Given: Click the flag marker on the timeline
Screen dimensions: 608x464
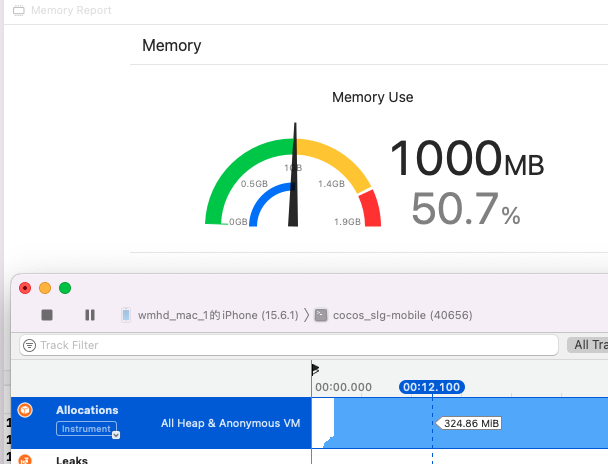Looking at the screenshot, I should tap(315, 369).
